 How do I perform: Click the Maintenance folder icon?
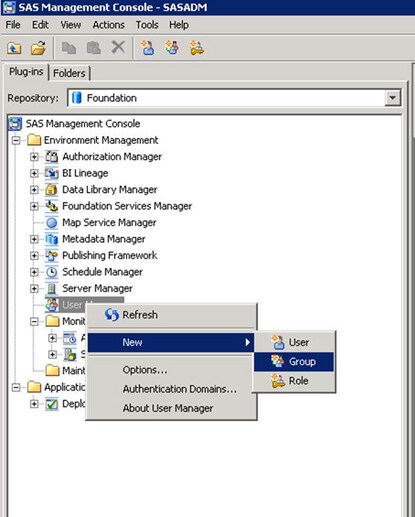(x=52, y=370)
